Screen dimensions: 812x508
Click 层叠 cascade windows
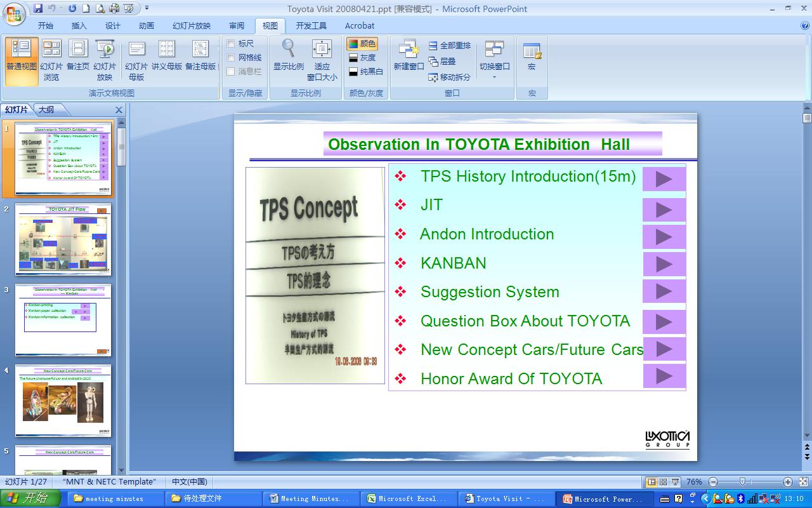442,62
